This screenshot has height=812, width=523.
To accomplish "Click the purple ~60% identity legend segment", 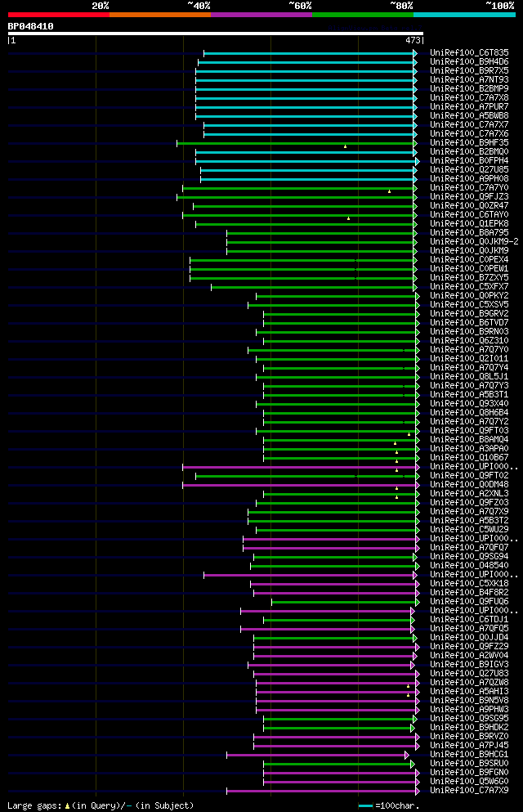I will [261, 15].
